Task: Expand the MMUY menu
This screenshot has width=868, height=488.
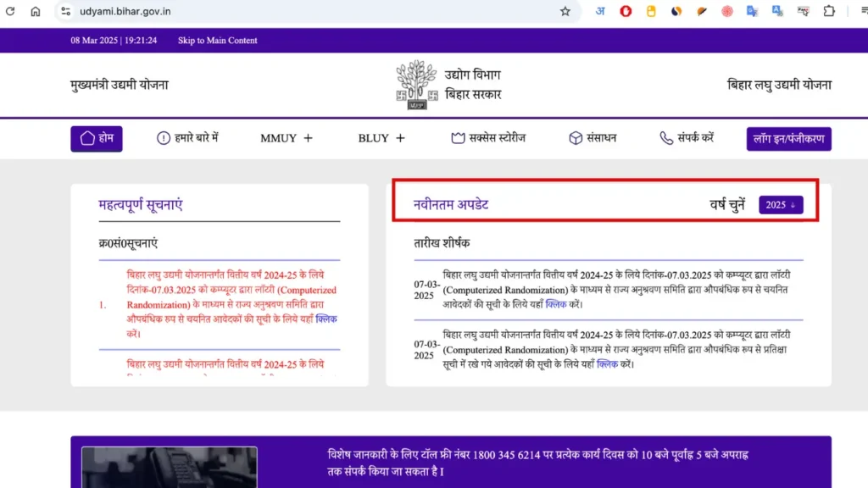Action: click(x=287, y=138)
